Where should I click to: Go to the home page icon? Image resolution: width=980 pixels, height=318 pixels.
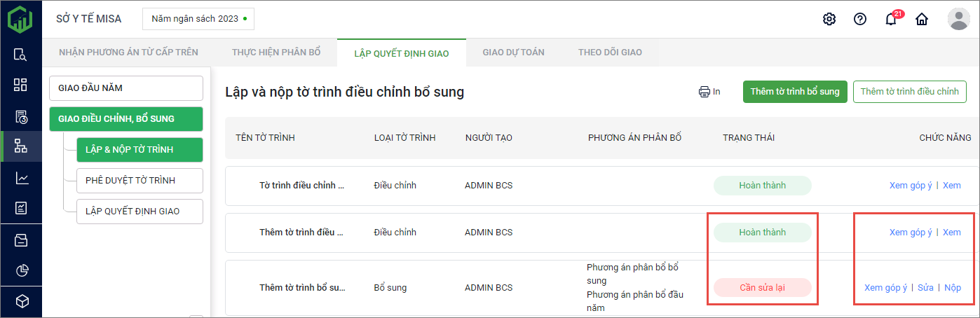(x=922, y=19)
